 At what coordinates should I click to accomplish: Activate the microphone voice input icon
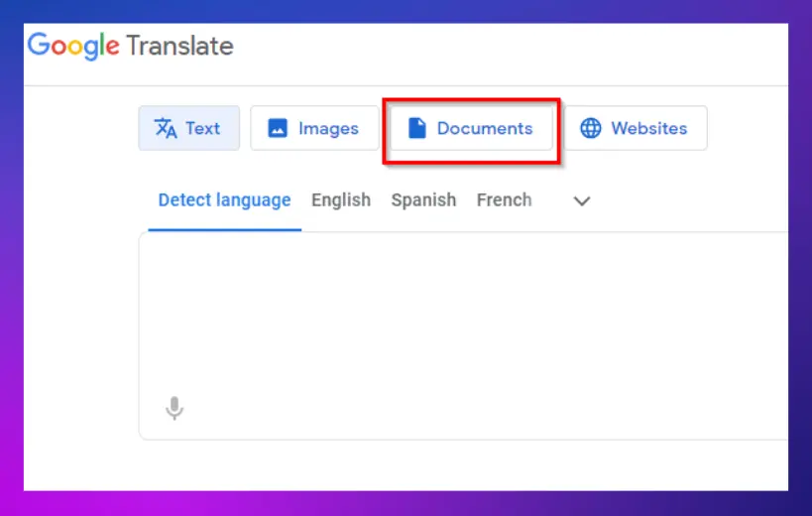174,408
